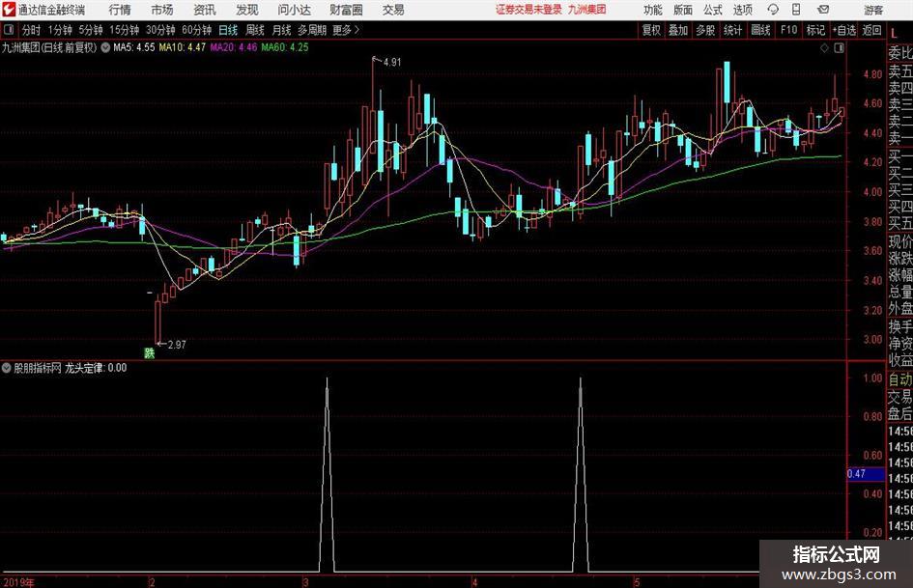Viewport: 913px width, 588px height.
Task: Open the mobile phone icon
Action: (796, 10)
